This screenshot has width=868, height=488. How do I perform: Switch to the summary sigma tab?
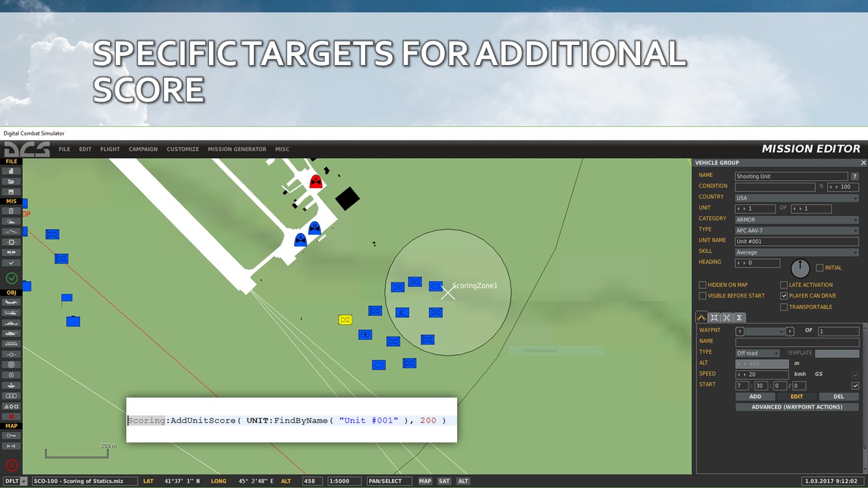(x=739, y=318)
